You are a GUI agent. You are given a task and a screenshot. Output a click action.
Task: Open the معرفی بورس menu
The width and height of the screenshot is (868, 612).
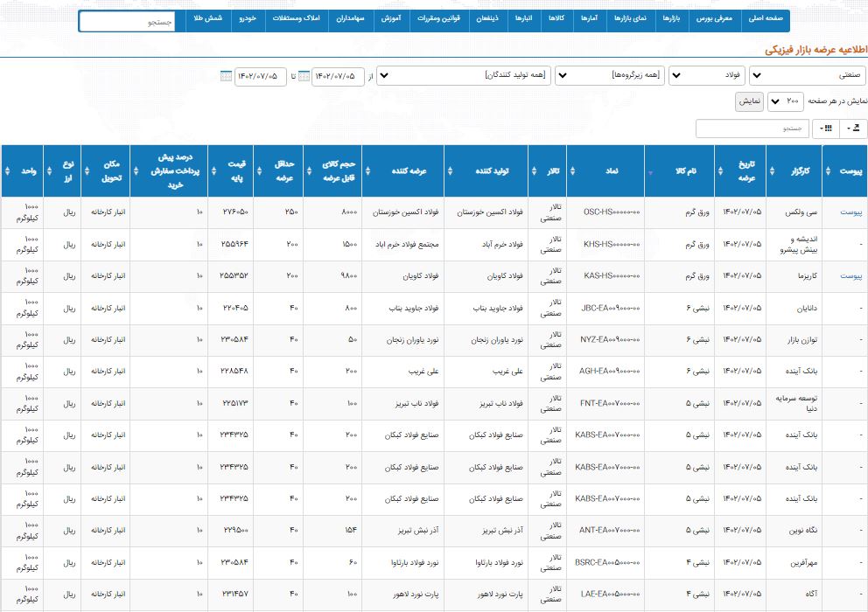click(713, 19)
